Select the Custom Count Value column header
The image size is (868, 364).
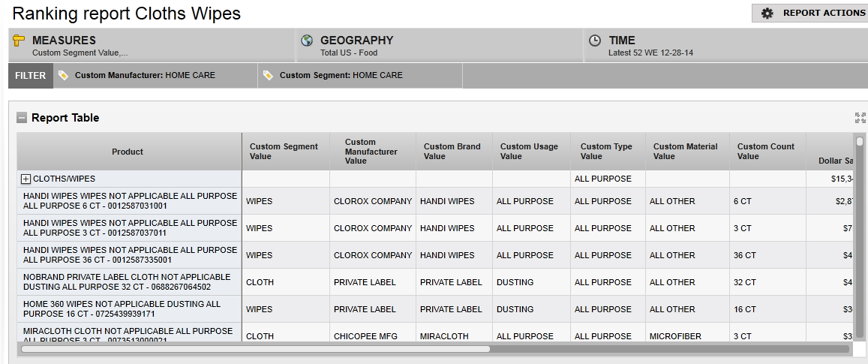(x=765, y=152)
